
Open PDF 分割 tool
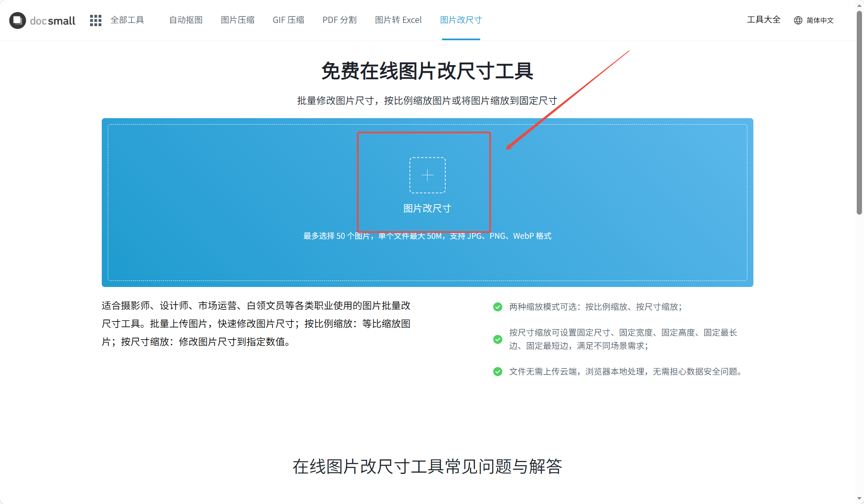339,20
